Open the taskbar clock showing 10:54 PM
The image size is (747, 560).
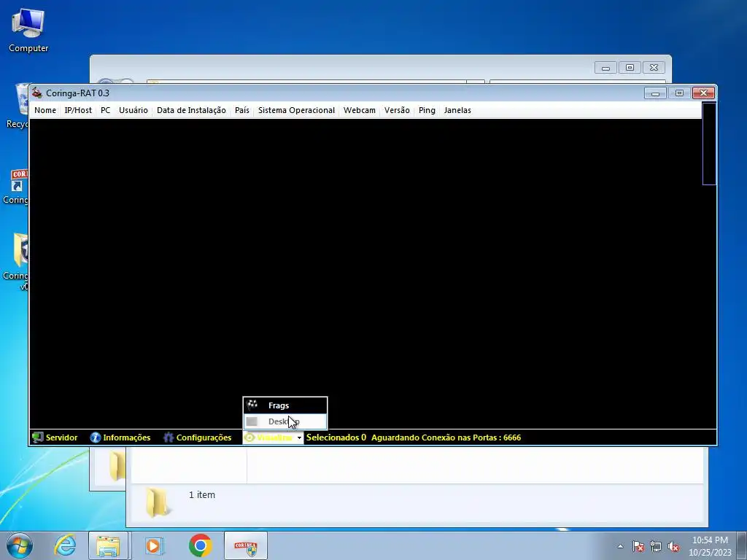(x=710, y=546)
